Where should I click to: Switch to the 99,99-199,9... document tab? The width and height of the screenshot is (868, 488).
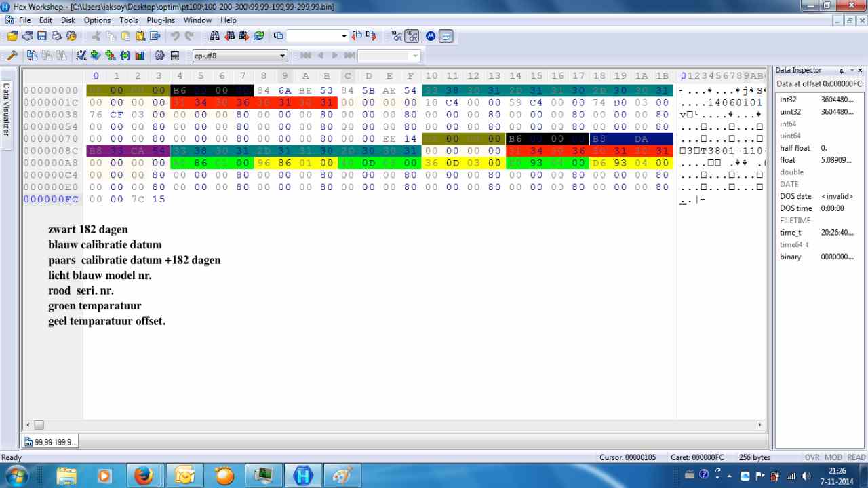pos(51,442)
